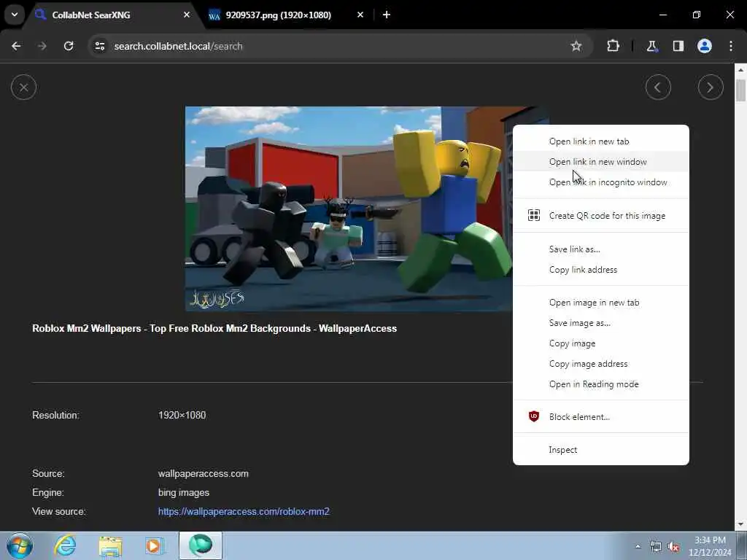This screenshot has height=560, width=747.
Task: Click the scrollbar up arrow
Action: (740, 70)
